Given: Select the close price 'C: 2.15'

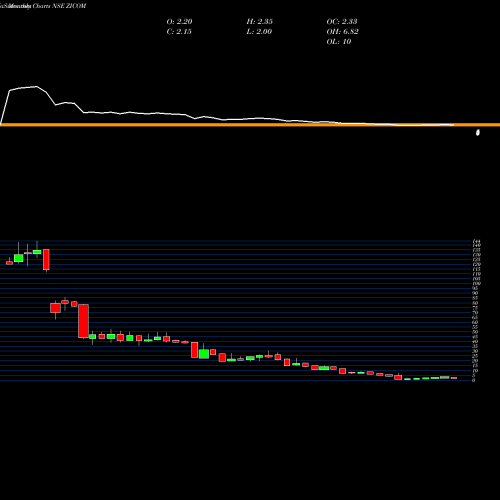Looking at the screenshot, I should (179, 31).
